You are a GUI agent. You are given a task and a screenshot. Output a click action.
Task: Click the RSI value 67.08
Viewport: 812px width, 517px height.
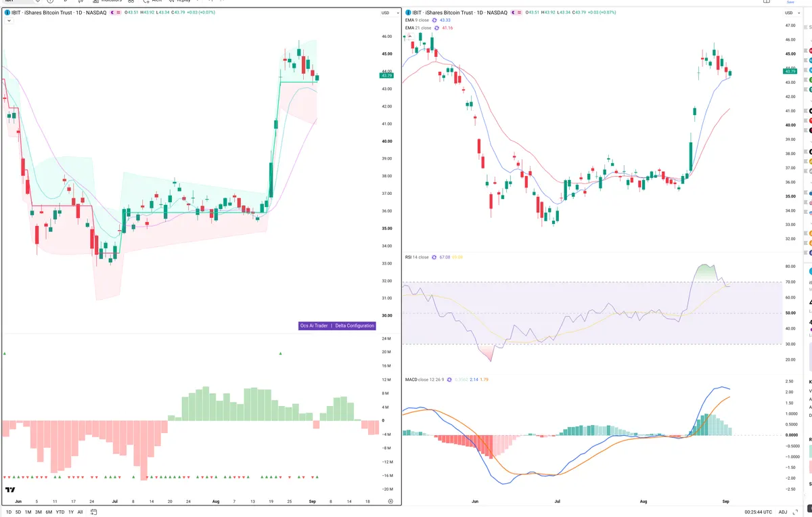click(445, 257)
